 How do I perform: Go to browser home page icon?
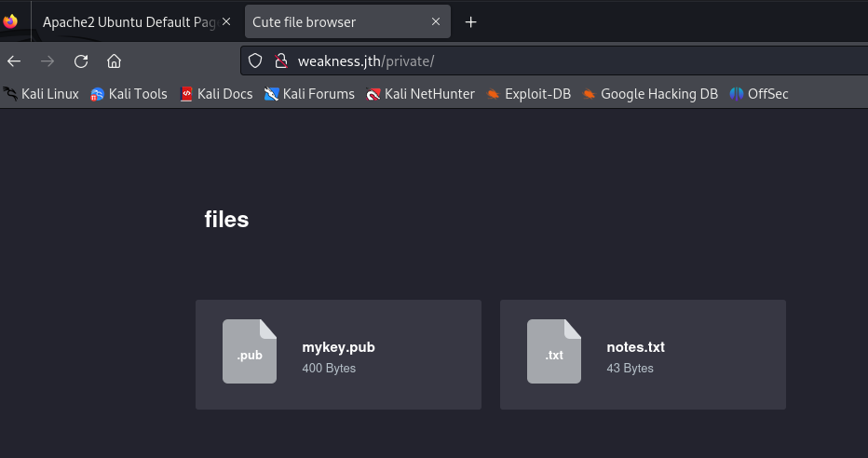(114, 61)
